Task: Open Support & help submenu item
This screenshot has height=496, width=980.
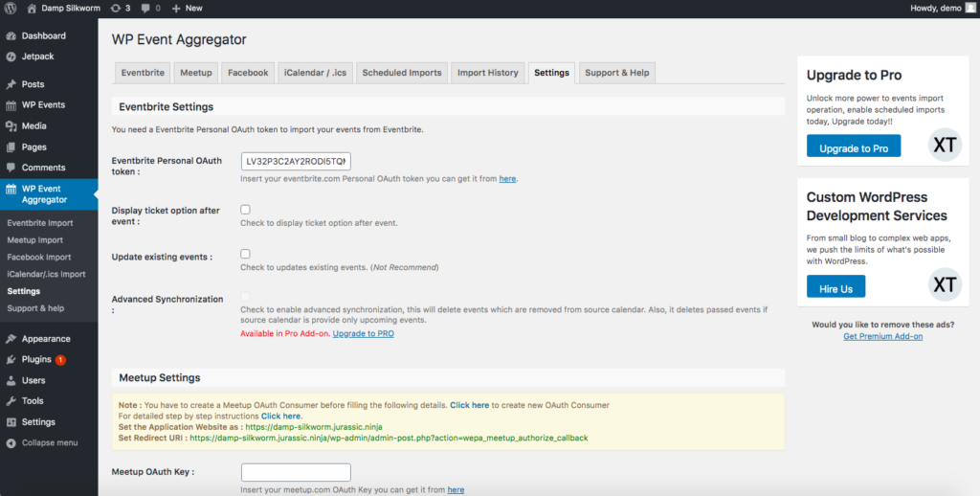Action: 35,307
